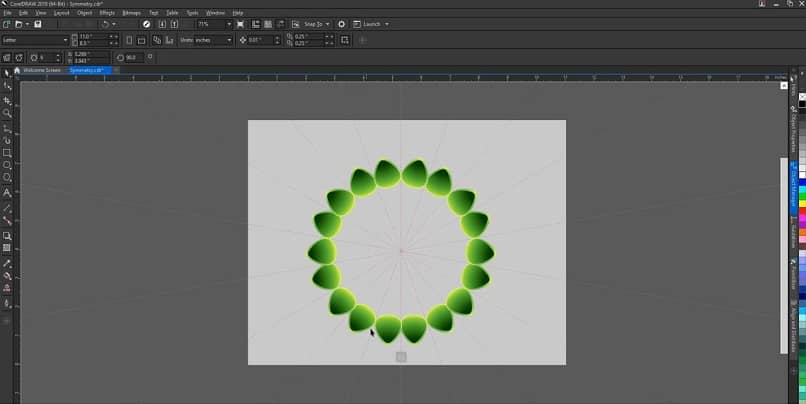This screenshot has height=404, width=806.
Task: Toggle show grid button
Action: (268, 24)
